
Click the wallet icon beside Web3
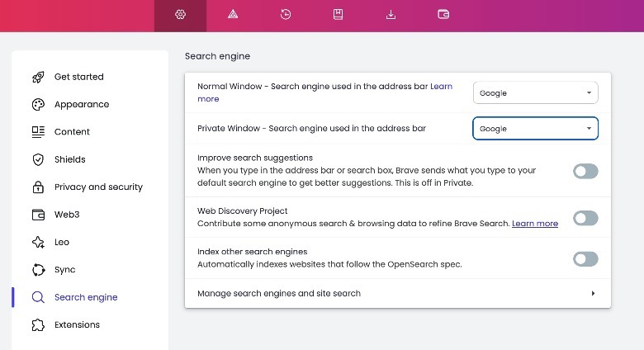coord(38,215)
